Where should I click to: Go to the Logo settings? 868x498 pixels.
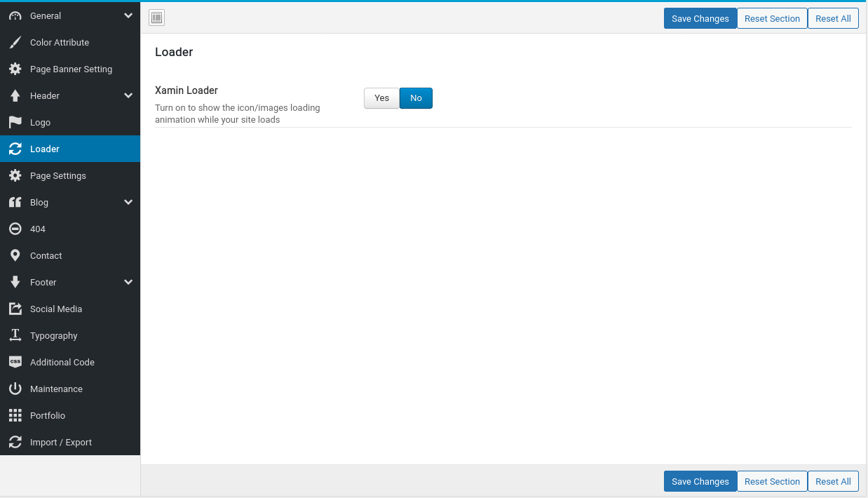tap(70, 122)
